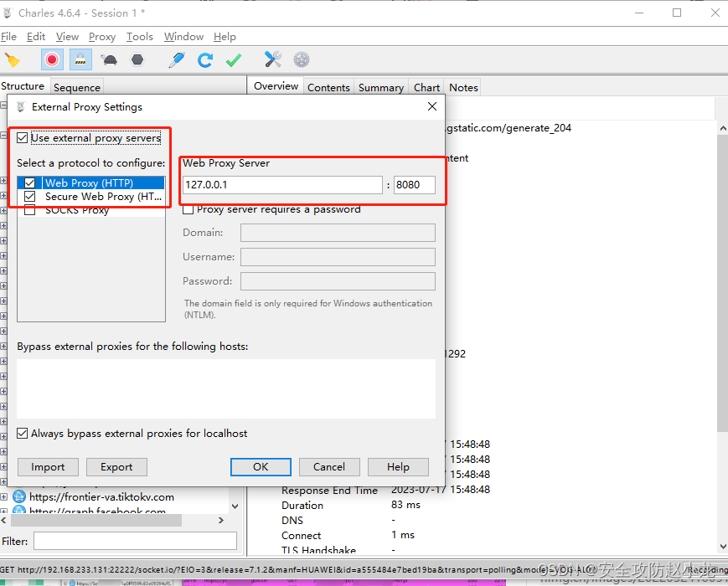The width and height of the screenshot is (728, 586).
Task: Close the External Proxy Settings dialog
Action: coord(432,106)
